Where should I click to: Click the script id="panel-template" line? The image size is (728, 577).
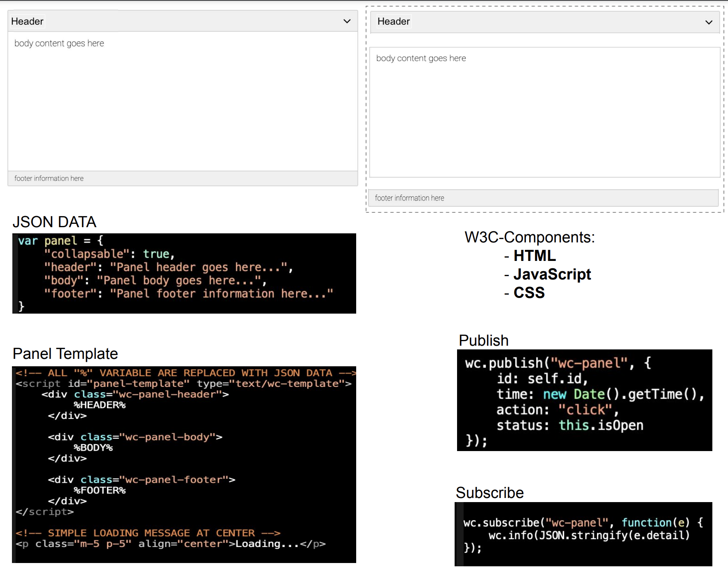184,384
